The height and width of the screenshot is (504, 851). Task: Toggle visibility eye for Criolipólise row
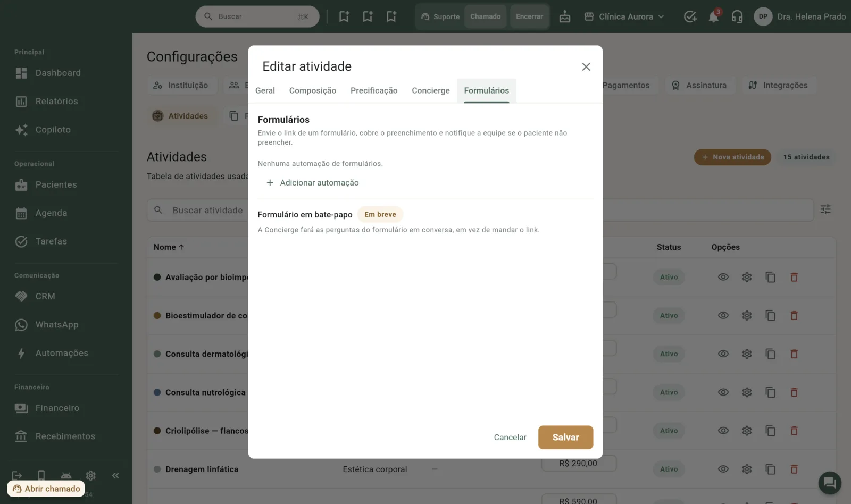723,431
